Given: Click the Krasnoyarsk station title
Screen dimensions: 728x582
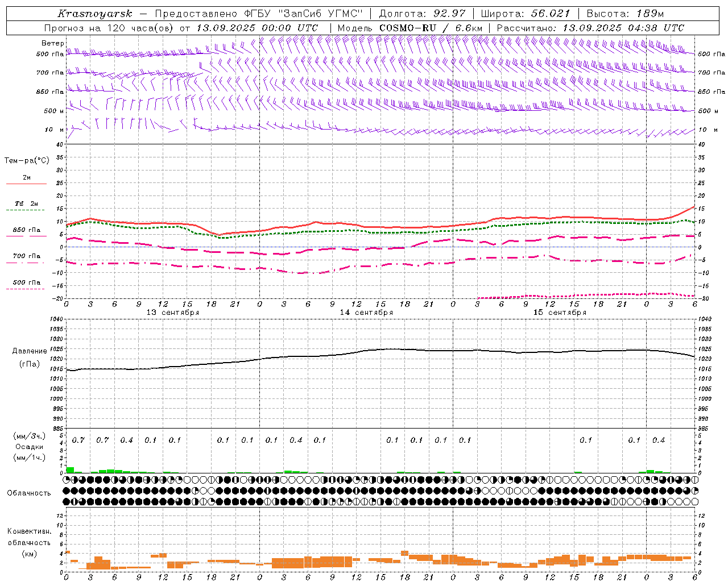Looking at the screenshot, I should (x=95, y=14).
